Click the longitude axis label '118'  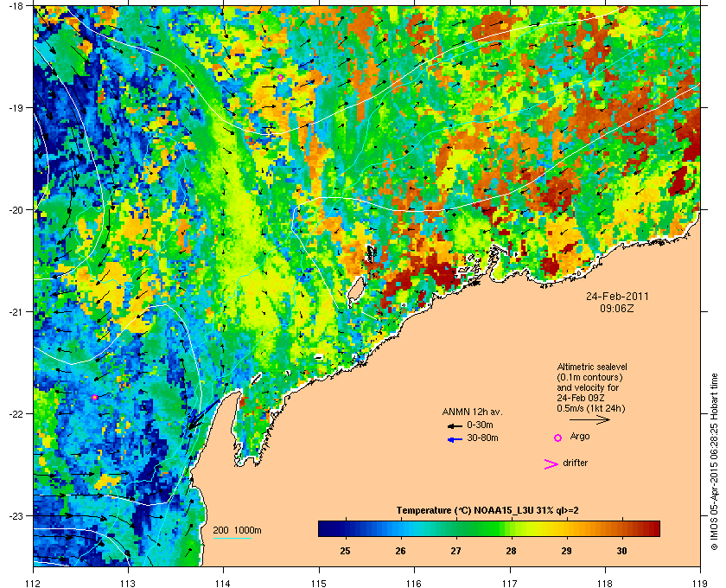(605, 583)
